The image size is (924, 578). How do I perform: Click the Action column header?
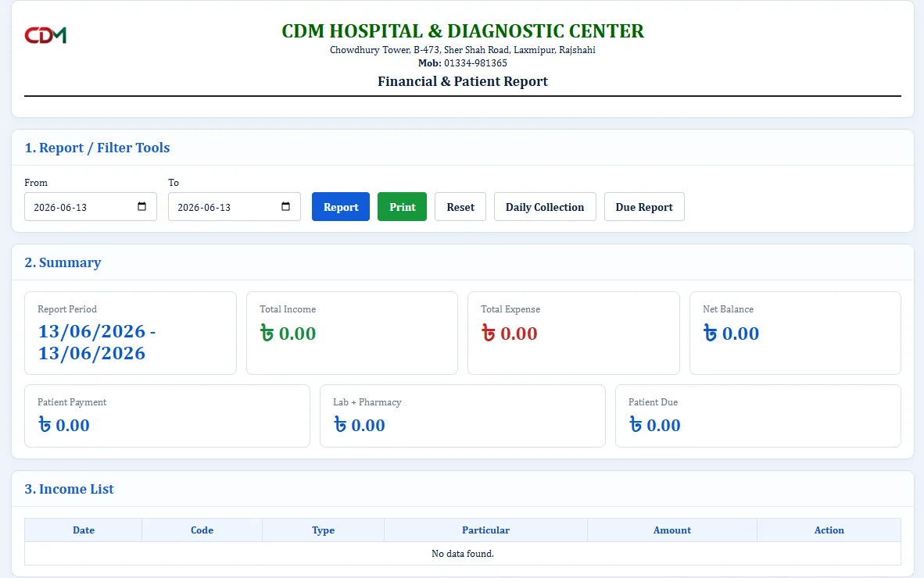pyautogui.click(x=829, y=530)
